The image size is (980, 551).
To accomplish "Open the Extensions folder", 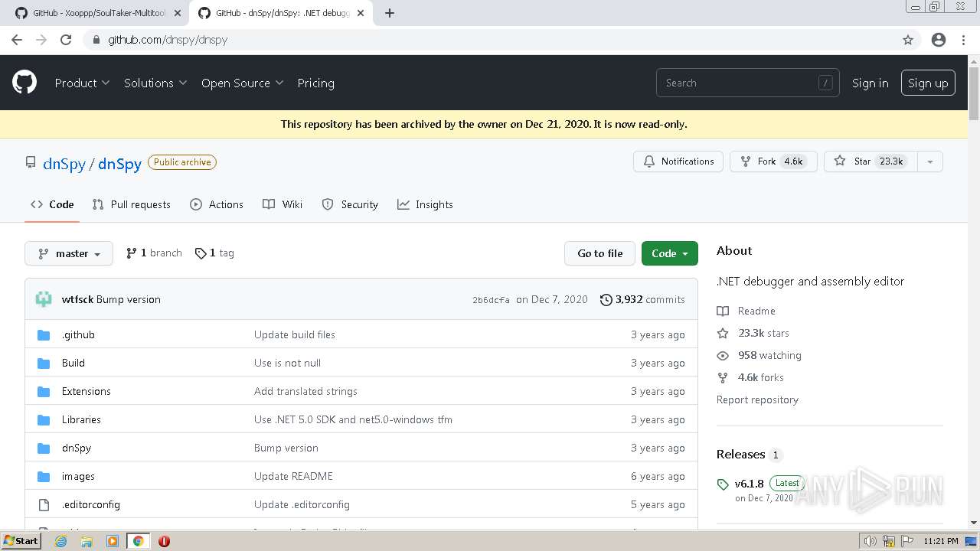I will pos(87,391).
